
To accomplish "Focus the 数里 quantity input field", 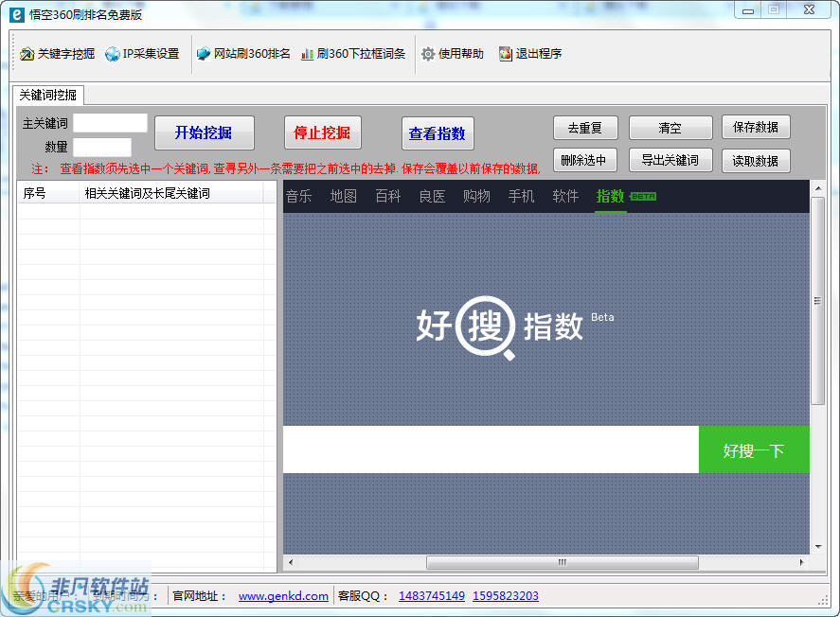I will tap(102, 148).
